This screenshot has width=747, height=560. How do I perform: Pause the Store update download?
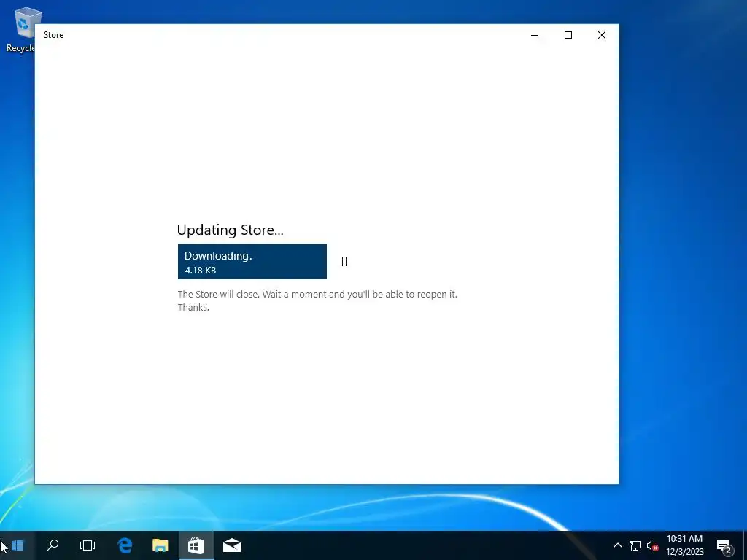pyautogui.click(x=344, y=262)
